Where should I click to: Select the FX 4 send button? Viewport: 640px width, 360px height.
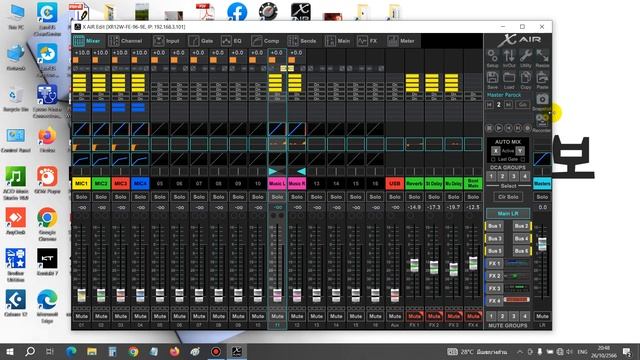coord(494,301)
